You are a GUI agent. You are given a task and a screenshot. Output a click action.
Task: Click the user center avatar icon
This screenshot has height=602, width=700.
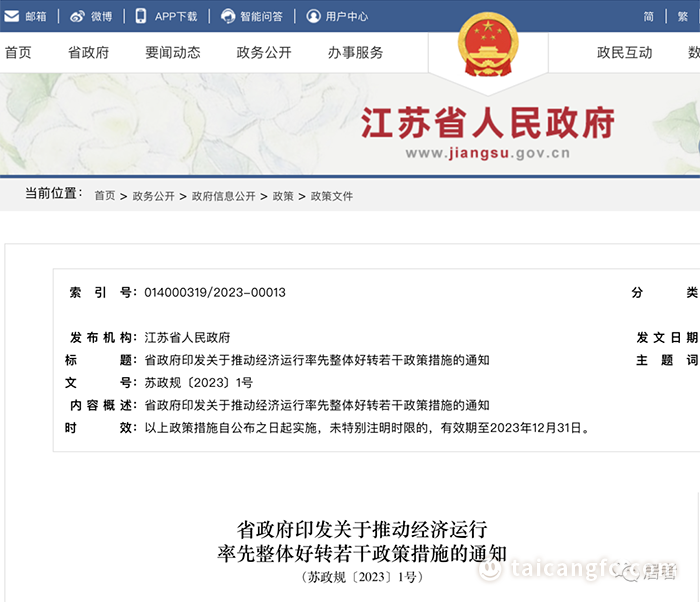pos(313,17)
